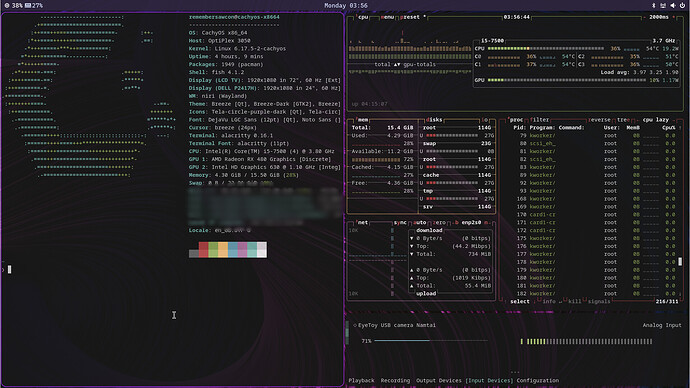This screenshot has width=690, height=388.
Task: Open the btop menu option
Action: pyautogui.click(x=388, y=17)
